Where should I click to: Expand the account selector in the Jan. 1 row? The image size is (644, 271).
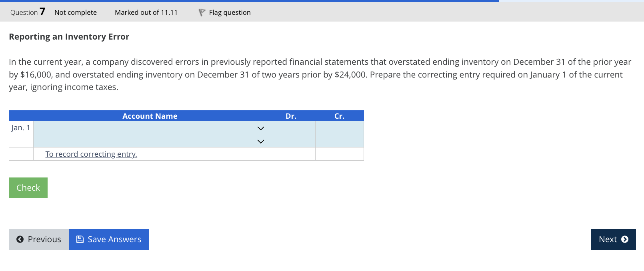(260, 128)
